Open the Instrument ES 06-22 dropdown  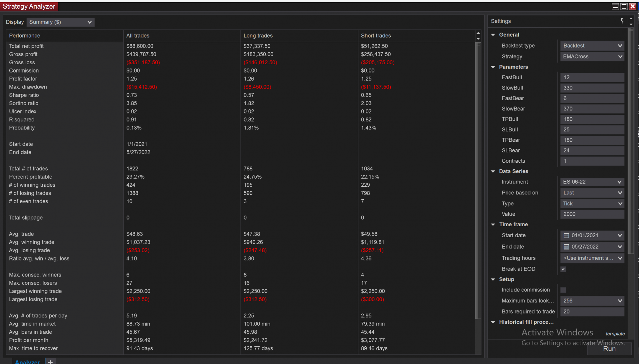(x=592, y=182)
